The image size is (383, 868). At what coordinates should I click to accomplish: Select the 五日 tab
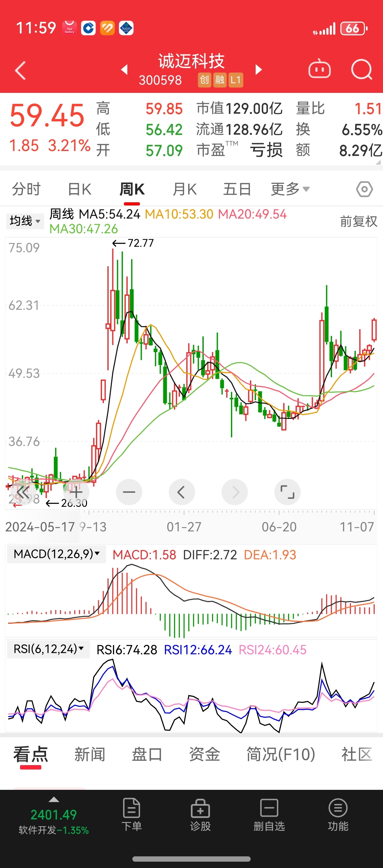(x=237, y=189)
